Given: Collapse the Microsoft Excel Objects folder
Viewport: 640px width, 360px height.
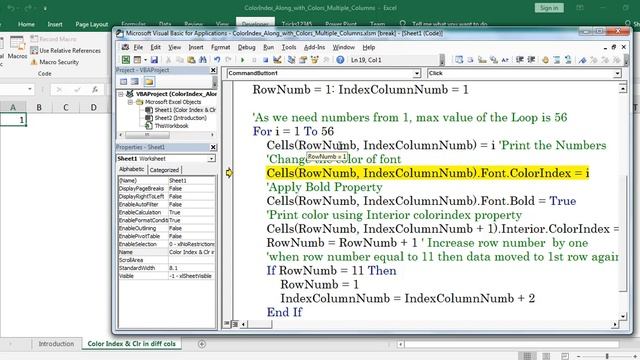Looking at the screenshot, I should [130, 102].
